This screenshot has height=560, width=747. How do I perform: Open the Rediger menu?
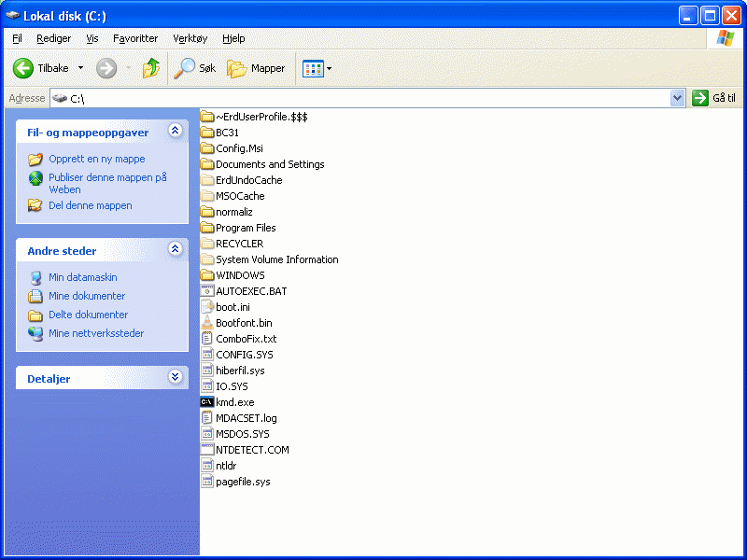click(54, 38)
